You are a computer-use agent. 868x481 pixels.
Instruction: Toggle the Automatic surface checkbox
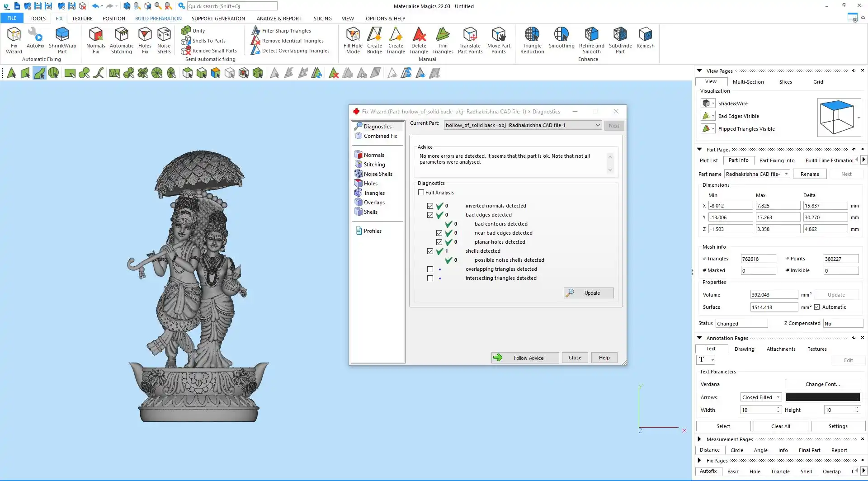point(817,307)
